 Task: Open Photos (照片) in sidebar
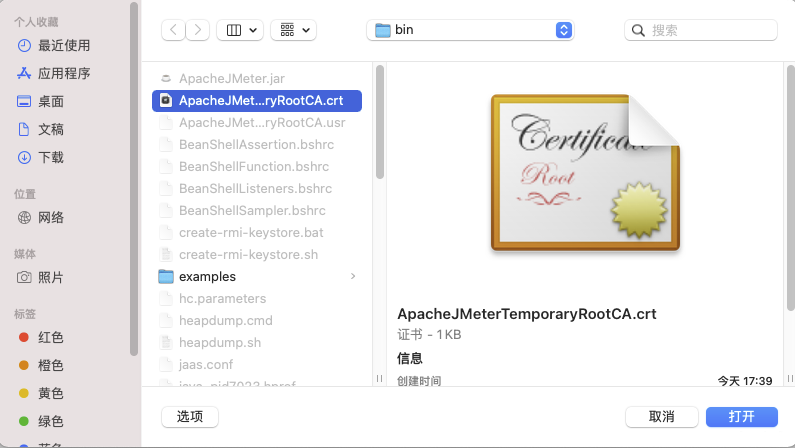[x=41, y=277]
